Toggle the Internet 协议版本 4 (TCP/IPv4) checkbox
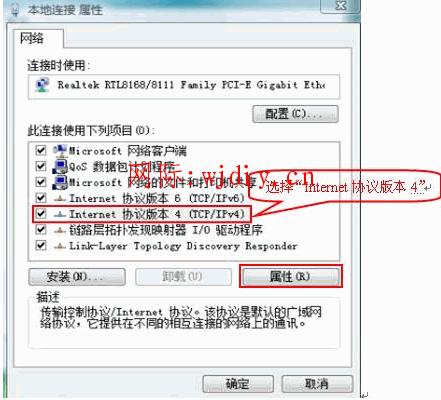The height and width of the screenshot is (400, 441). [41, 213]
